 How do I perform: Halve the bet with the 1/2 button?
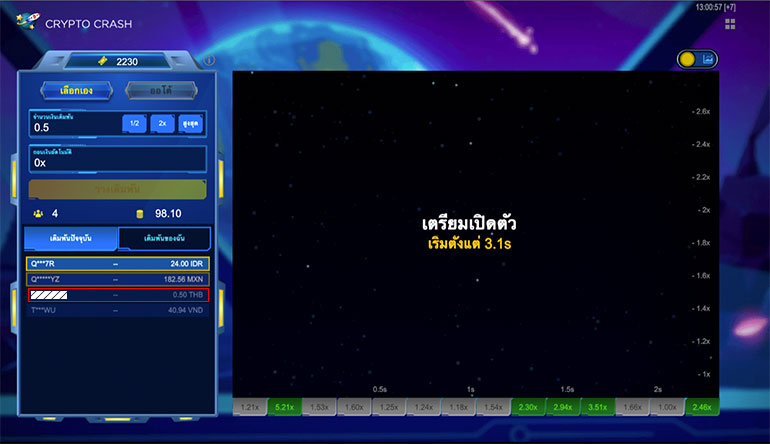(x=134, y=123)
